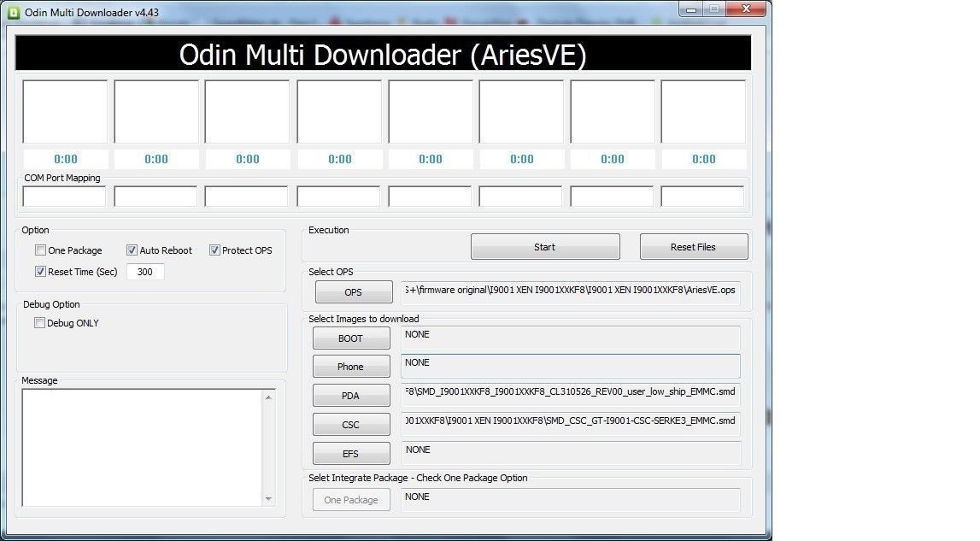980x541 pixels.
Task: Uncheck the Auto Reboot option
Action: (132, 250)
